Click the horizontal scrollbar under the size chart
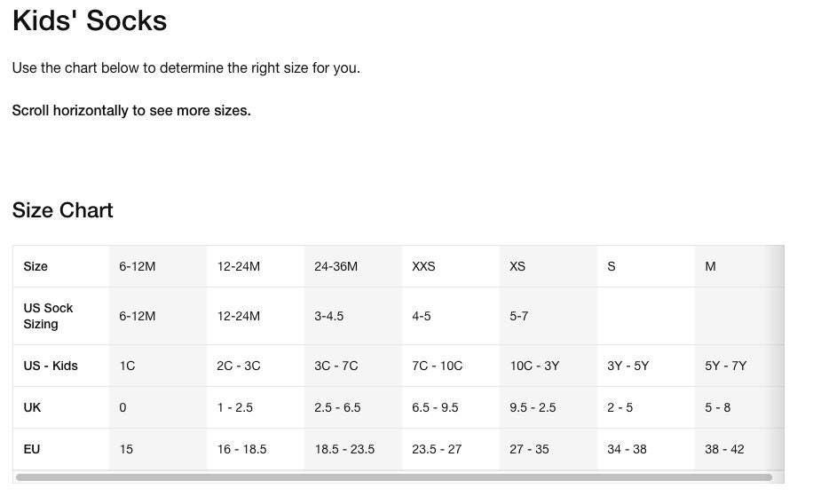 point(393,477)
